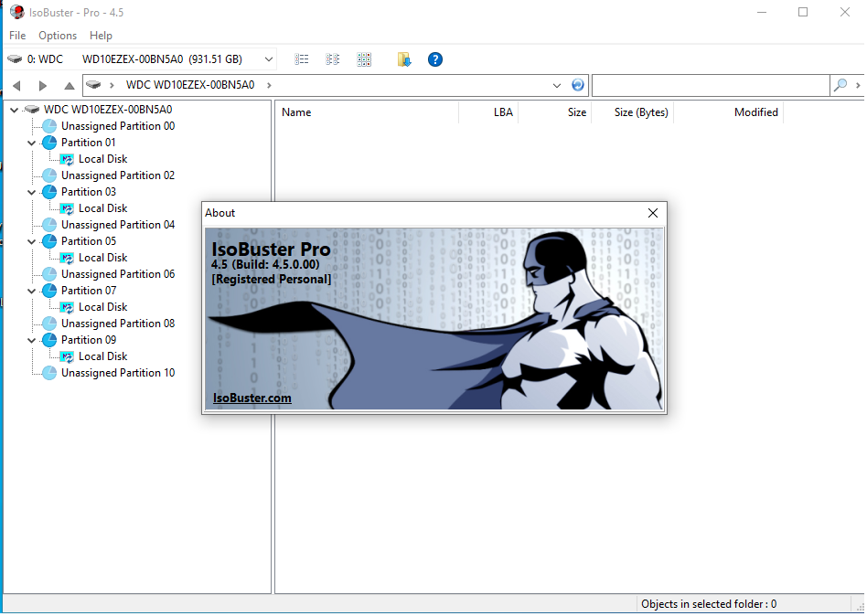Close the About dialog
The width and height of the screenshot is (867, 616).
pyautogui.click(x=653, y=213)
